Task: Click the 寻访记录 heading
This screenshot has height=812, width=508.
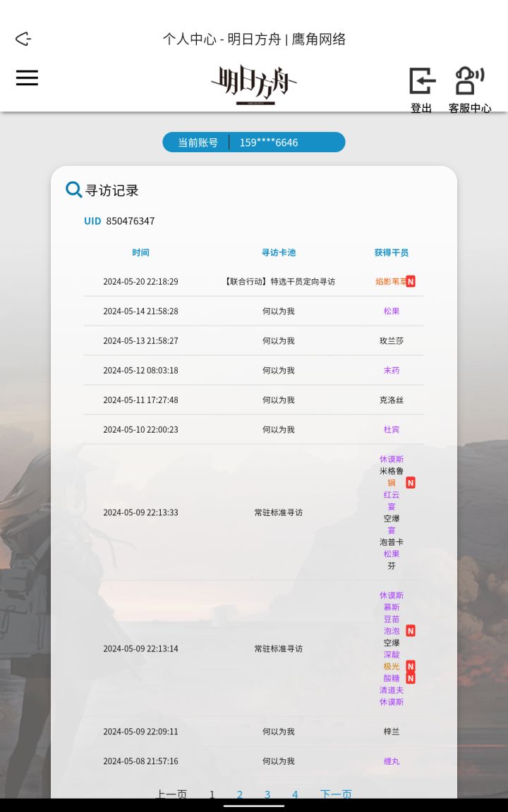Action: [112, 190]
